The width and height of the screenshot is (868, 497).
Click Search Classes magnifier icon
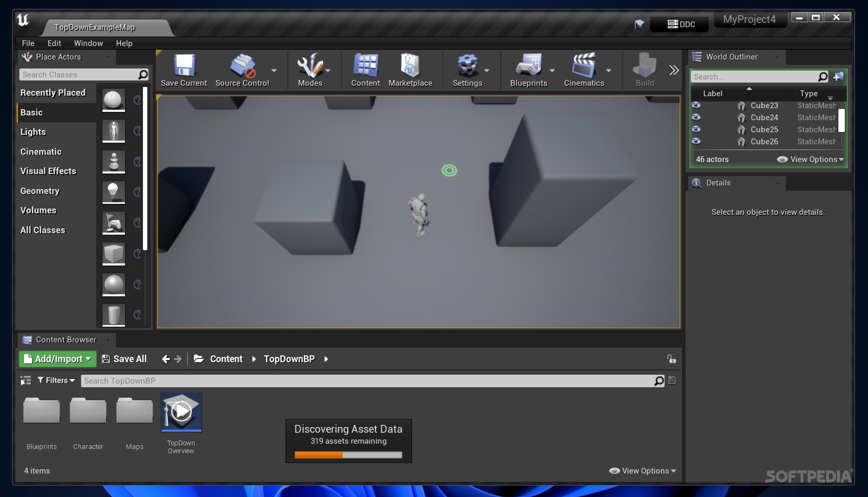(143, 75)
